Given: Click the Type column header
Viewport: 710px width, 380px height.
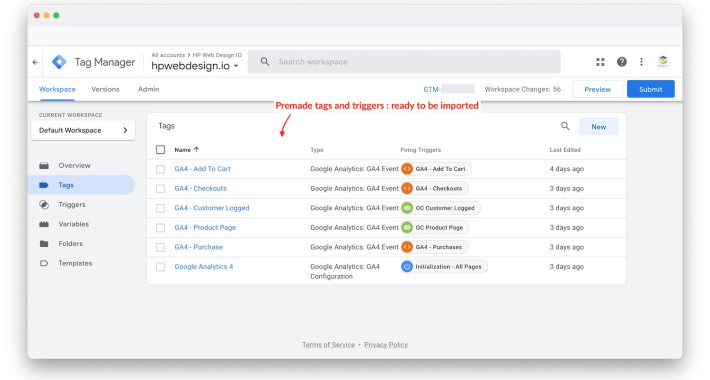Looking at the screenshot, I should tap(317, 150).
